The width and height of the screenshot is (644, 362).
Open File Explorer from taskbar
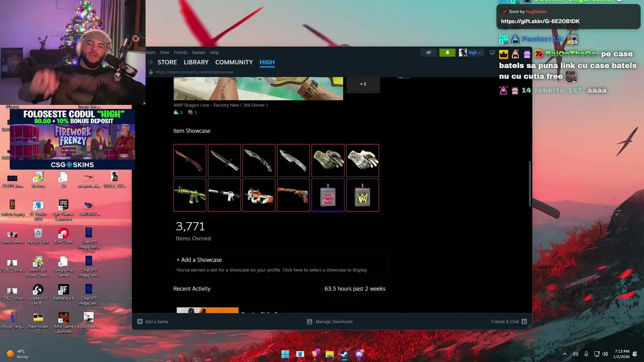(x=330, y=354)
